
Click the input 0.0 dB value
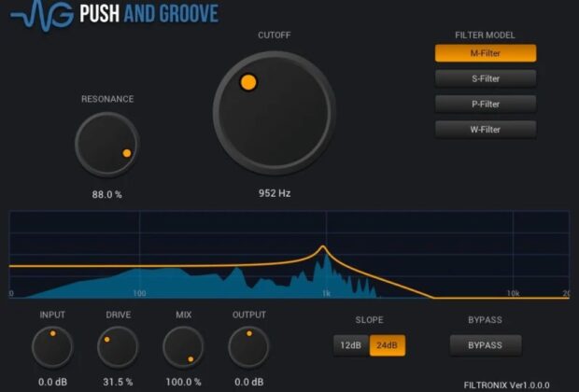point(52,382)
